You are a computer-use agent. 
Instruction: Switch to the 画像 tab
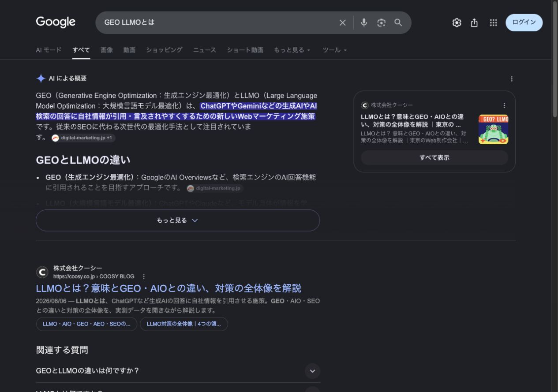point(107,50)
